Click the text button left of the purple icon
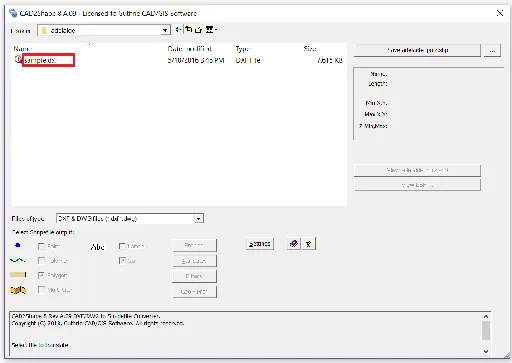 [260, 244]
